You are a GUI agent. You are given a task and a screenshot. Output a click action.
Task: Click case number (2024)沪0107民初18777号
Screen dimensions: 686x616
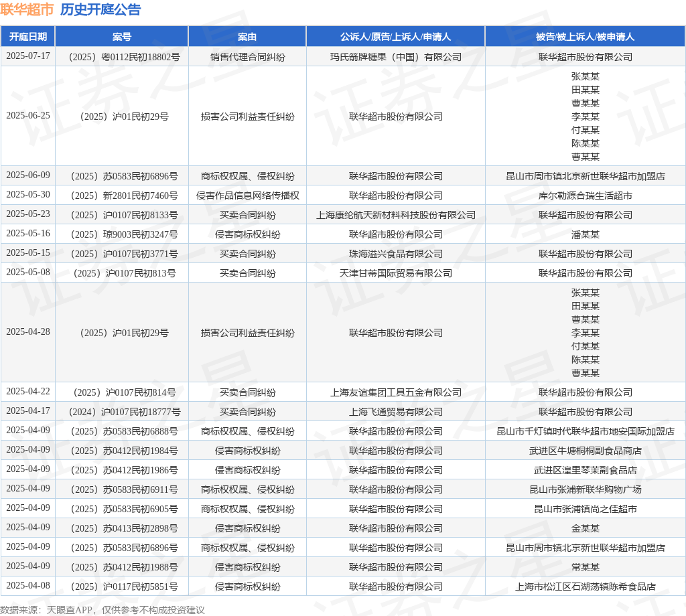[x=124, y=412]
